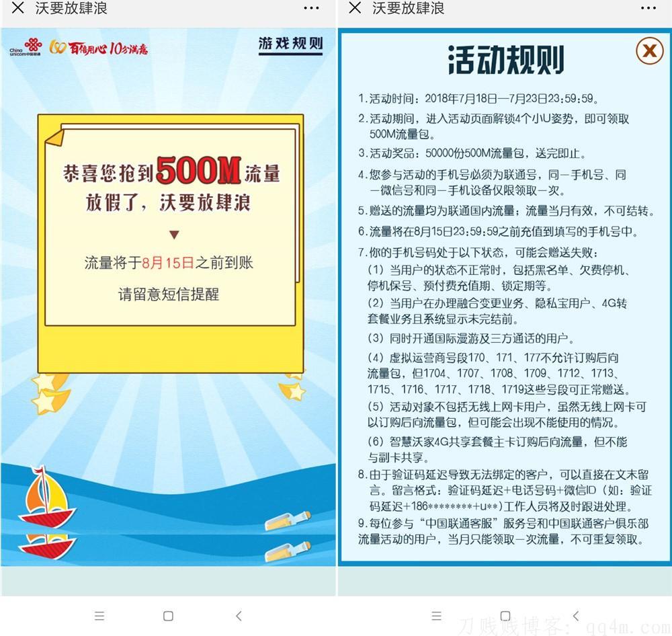
Task: Tap the China Unicom logo
Action: [x=26, y=47]
